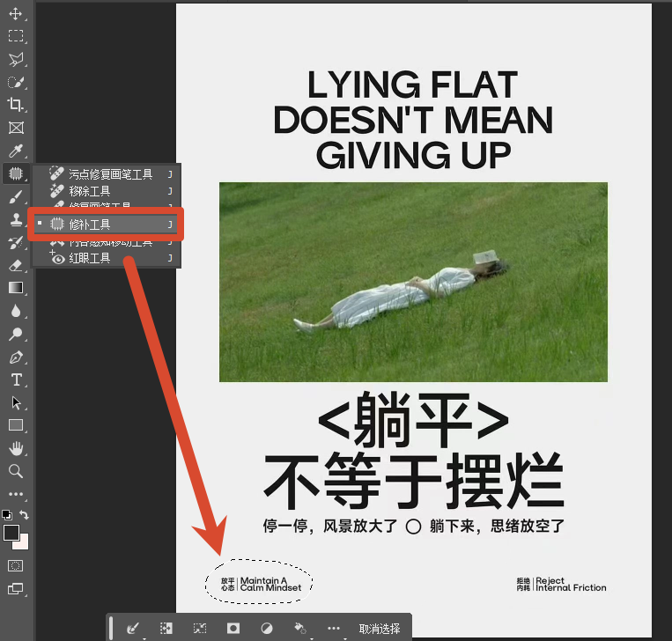The image size is (672, 641).
Task: Click 'Maintain A Calm Mindset' selected text
Action: tap(270, 584)
